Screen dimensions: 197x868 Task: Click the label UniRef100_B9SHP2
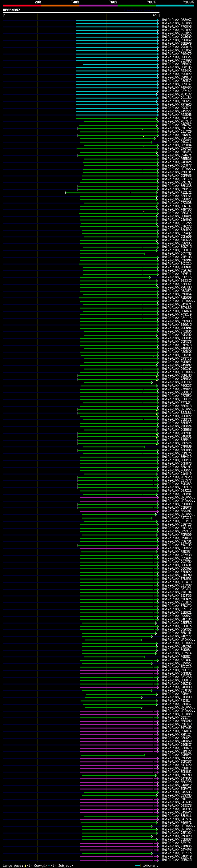coord(177,74)
